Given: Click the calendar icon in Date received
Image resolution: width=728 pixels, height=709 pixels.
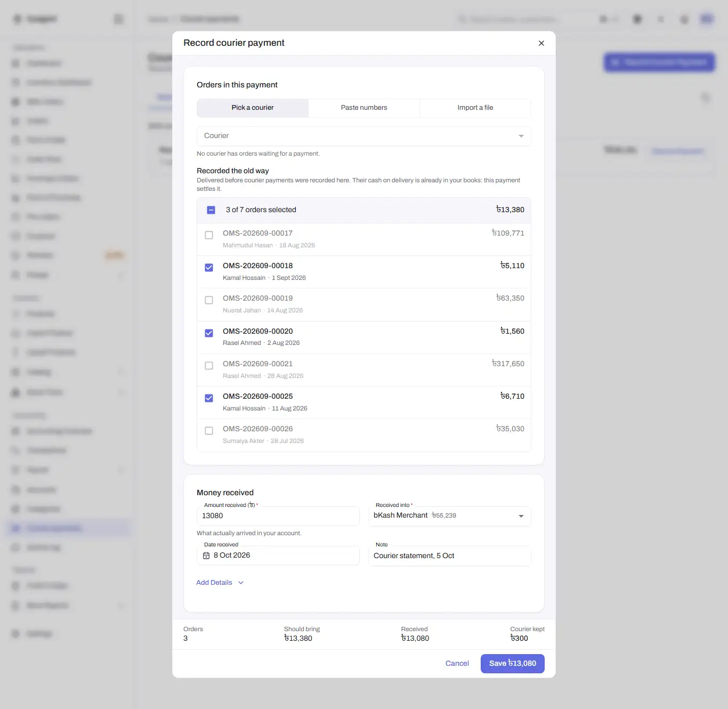Looking at the screenshot, I should 206,555.
